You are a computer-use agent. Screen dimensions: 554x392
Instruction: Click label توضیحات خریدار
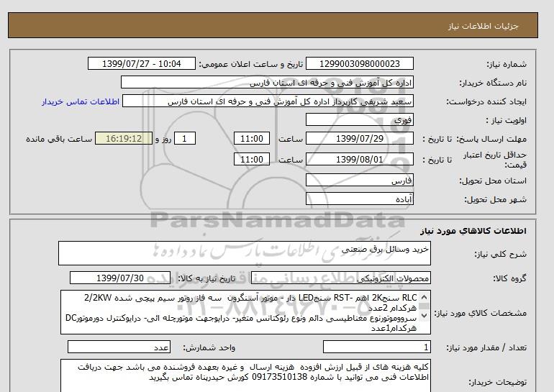pyautogui.click(x=497, y=382)
